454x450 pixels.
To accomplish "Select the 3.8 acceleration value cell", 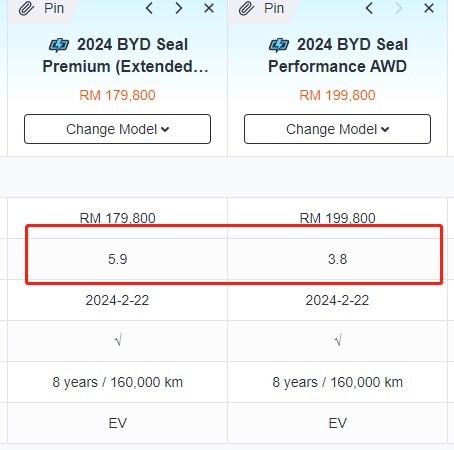I will (337, 259).
